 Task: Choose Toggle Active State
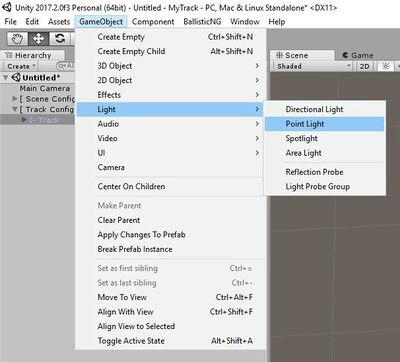[171, 341]
